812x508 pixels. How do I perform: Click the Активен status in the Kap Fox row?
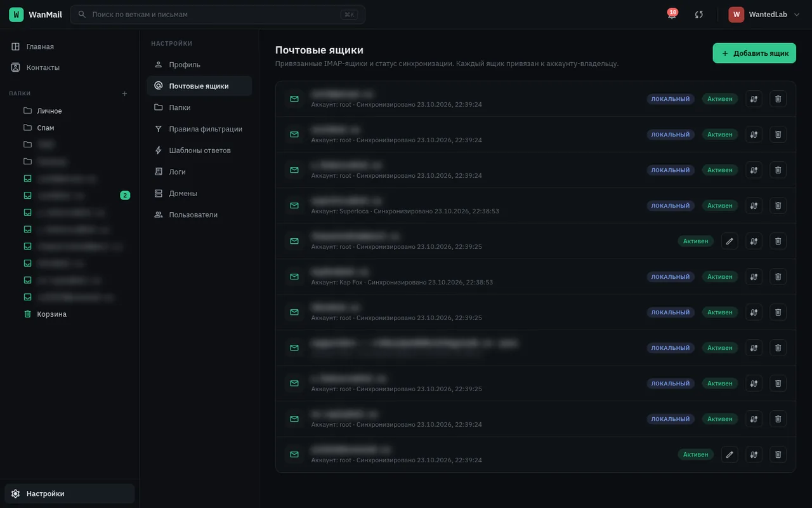point(720,277)
